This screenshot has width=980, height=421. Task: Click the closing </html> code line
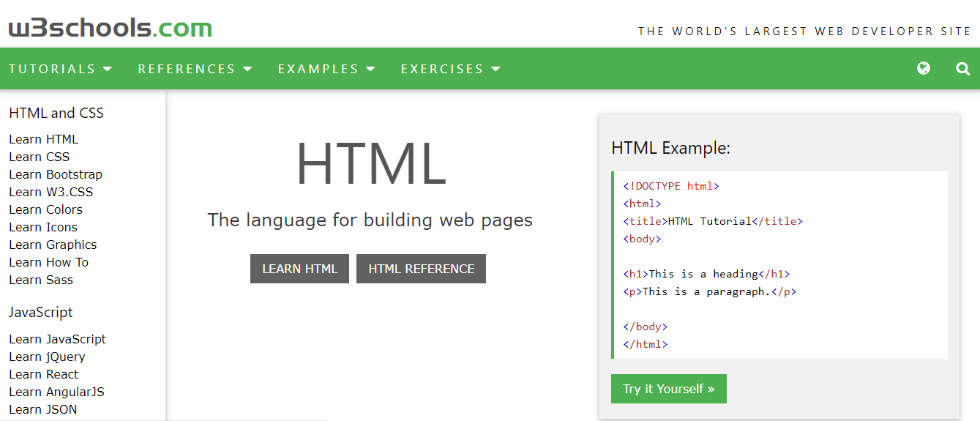pyautogui.click(x=645, y=344)
